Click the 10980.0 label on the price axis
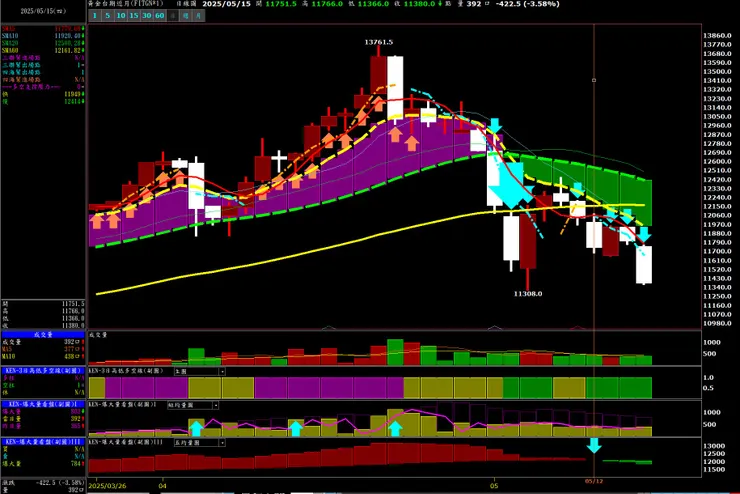This screenshot has height=494, width=740. pos(717,323)
